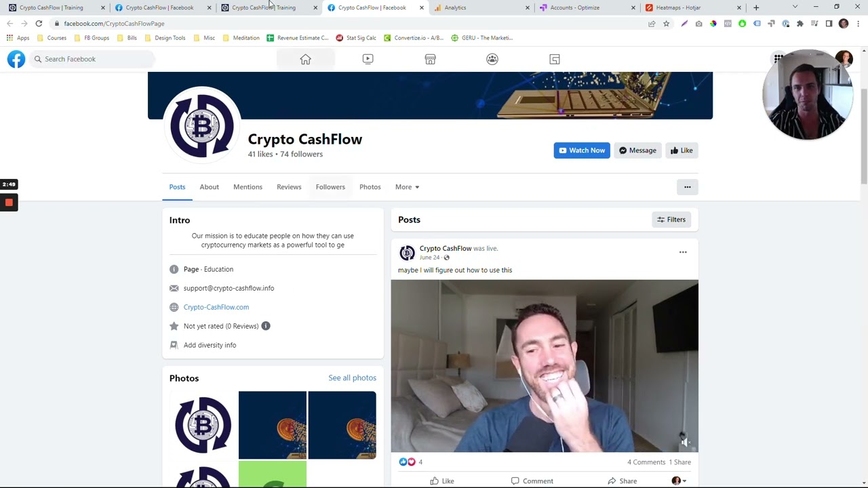Screen dimensions: 868x488
Task: Open the color wheel extension
Action: [x=713, y=24]
